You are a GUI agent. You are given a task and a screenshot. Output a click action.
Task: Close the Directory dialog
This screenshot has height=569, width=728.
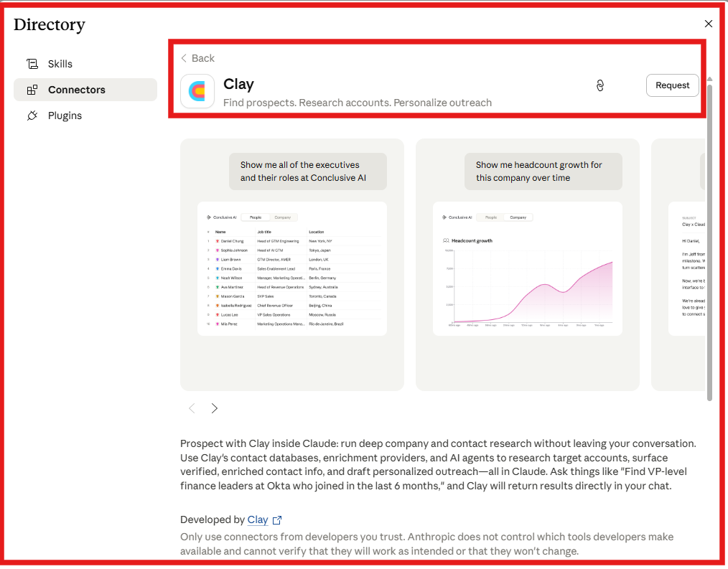(708, 24)
